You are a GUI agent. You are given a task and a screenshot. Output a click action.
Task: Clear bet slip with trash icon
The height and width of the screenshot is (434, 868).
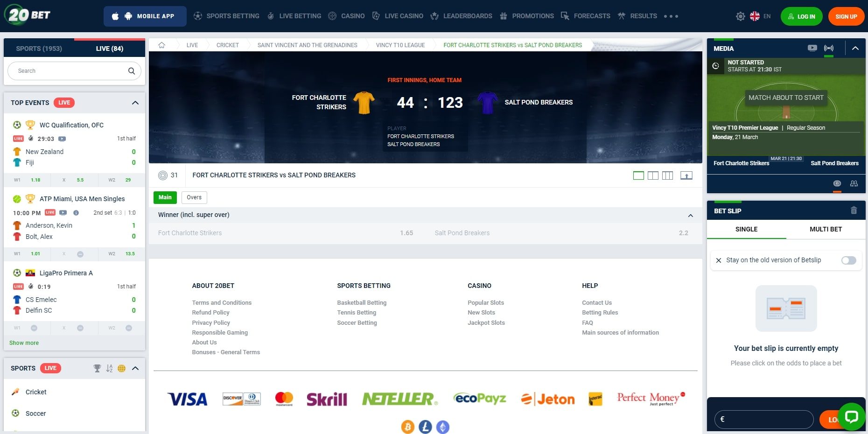point(854,210)
